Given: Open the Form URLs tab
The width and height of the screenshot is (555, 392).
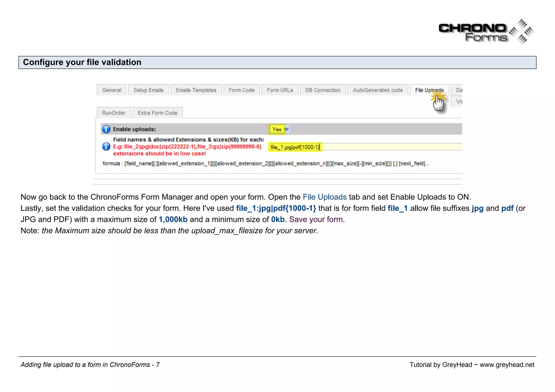Looking at the screenshot, I should [280, 90].
